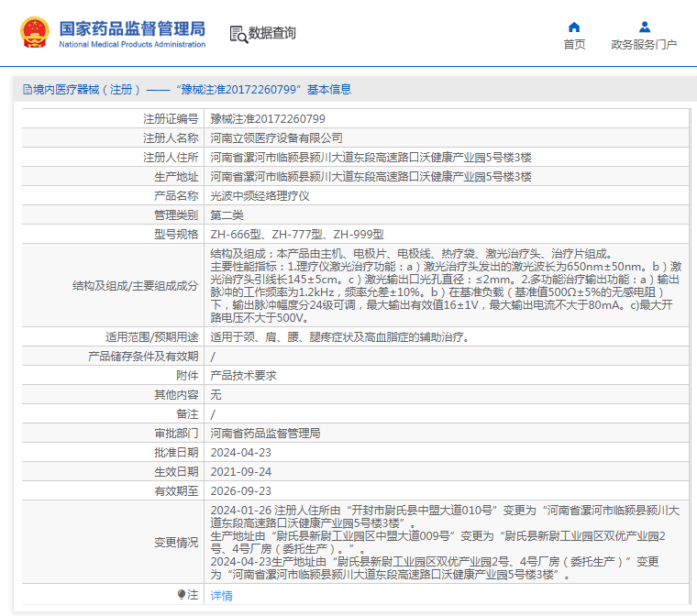Image resolution: width=697 pixels, height=616 pixels.
Task: Click the national emblem logo
Action: [x=34, y=32]
